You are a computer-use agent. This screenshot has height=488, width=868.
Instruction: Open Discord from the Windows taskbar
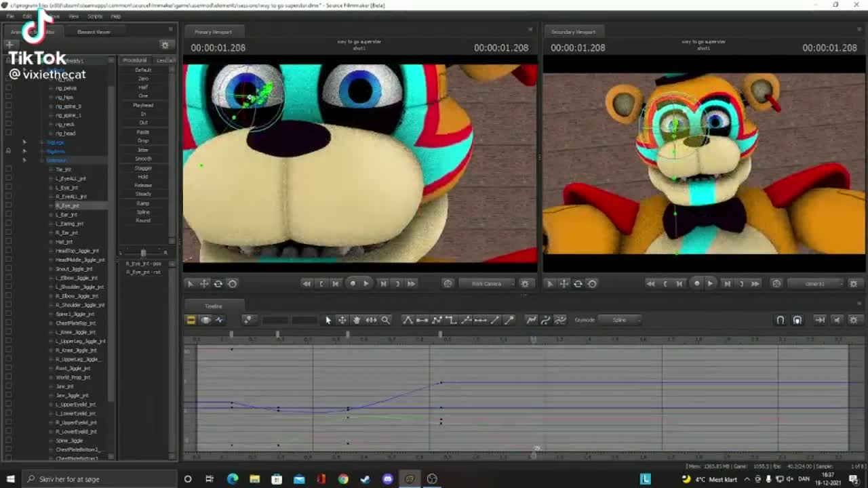(x=387, y=479)
